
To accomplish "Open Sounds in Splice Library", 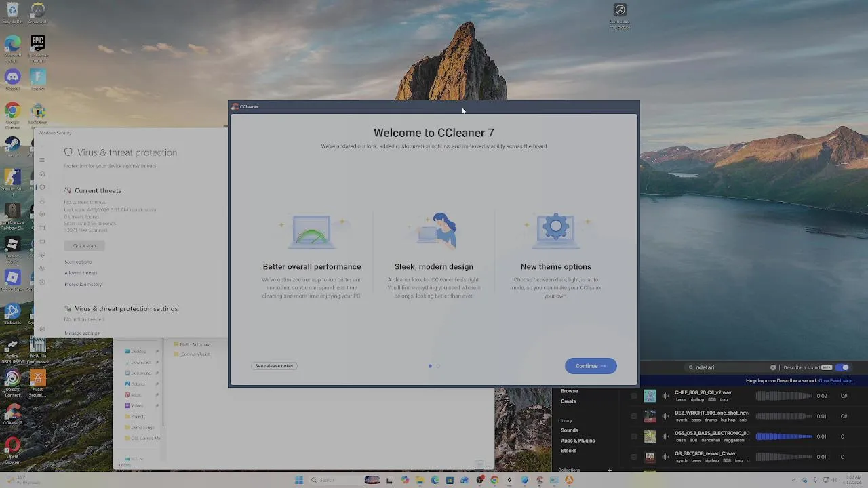I will 570,430.
